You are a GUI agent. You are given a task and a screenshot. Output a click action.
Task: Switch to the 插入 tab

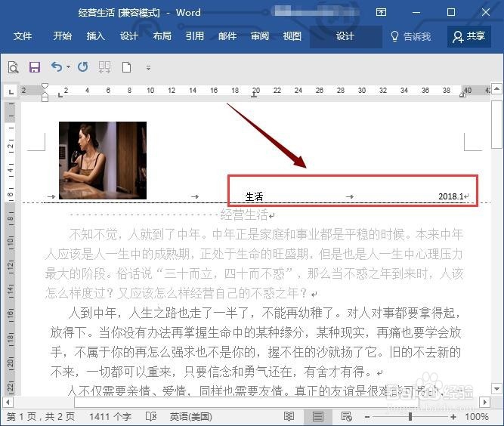point(95,36)
